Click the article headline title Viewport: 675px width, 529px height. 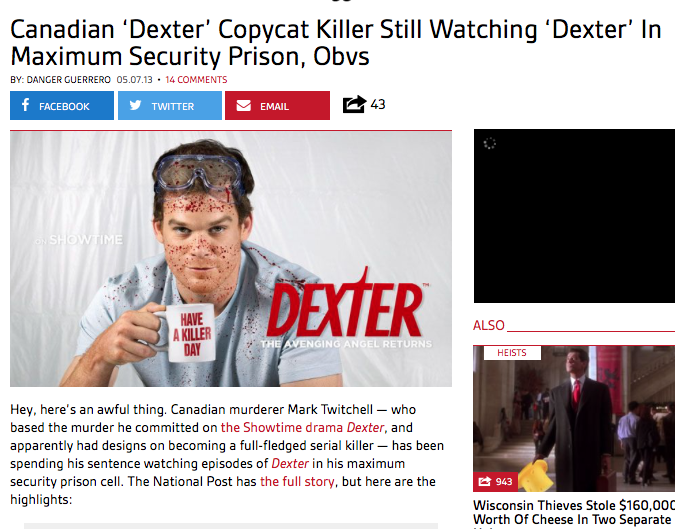335,43
